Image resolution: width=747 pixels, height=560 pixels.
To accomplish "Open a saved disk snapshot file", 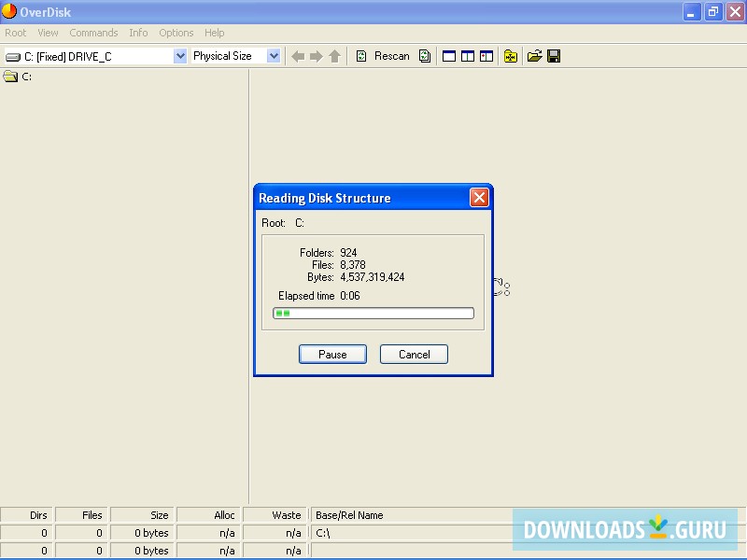I will tap(534, 56).
